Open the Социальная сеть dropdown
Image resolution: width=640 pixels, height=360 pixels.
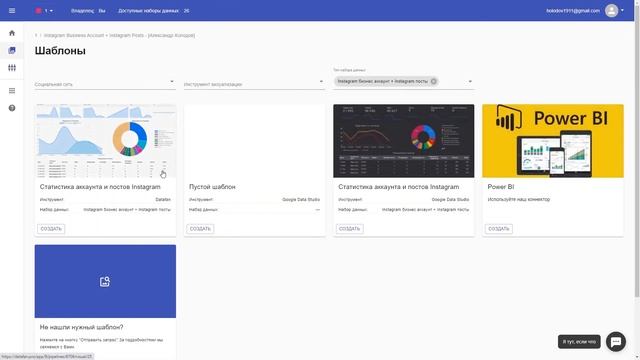click(x=105, y=84)
